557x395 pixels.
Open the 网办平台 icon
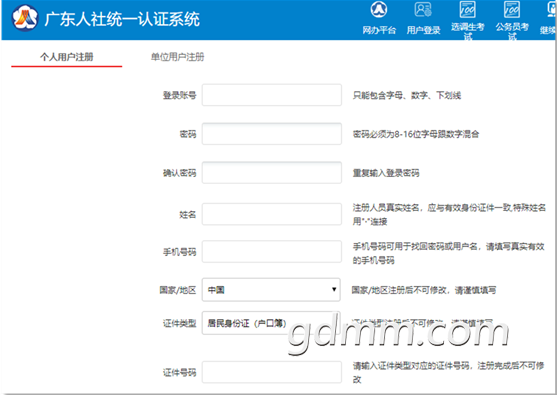coord(379,10)
